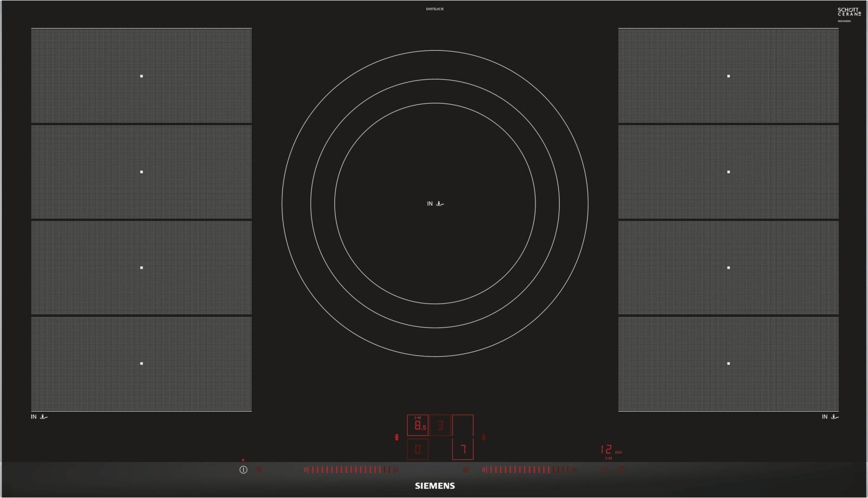
Task: Tap the timer arrow symbol under 12 min
Action: pos(608,458)
